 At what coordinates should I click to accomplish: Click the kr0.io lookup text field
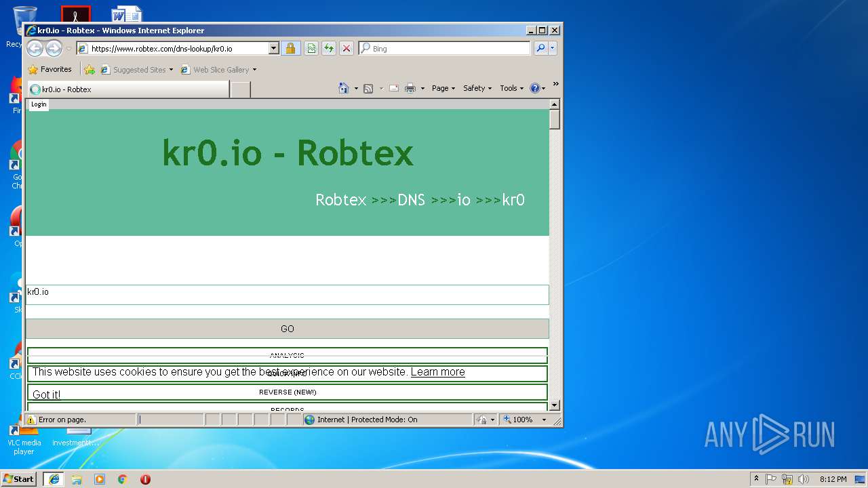click(x=288, y=295)
